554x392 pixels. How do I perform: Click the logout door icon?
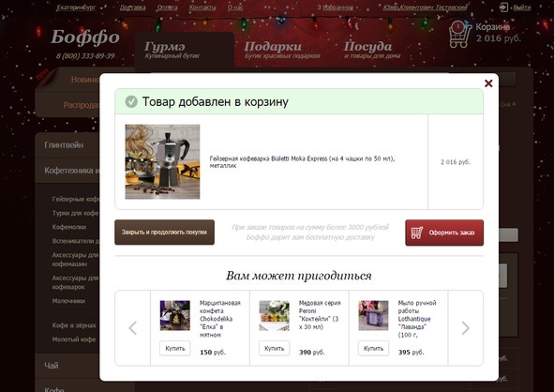click(503, 8)
